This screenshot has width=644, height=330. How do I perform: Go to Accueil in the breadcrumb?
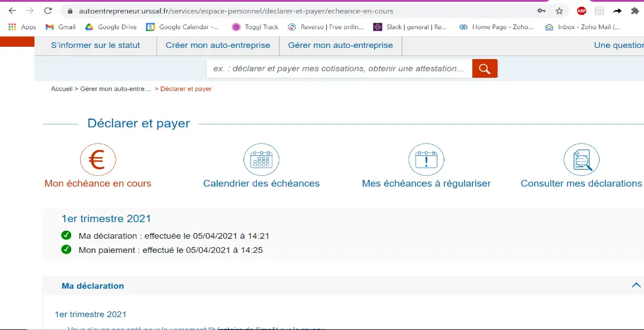point(62,89)
